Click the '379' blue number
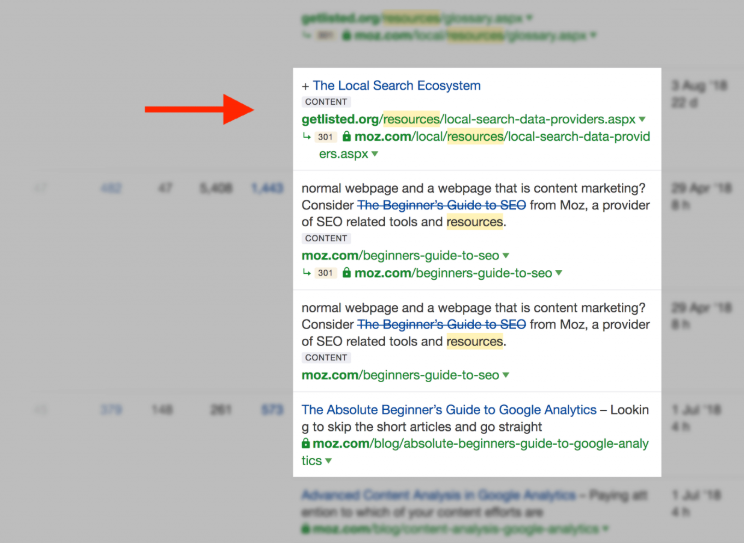 tap(111, 410)
